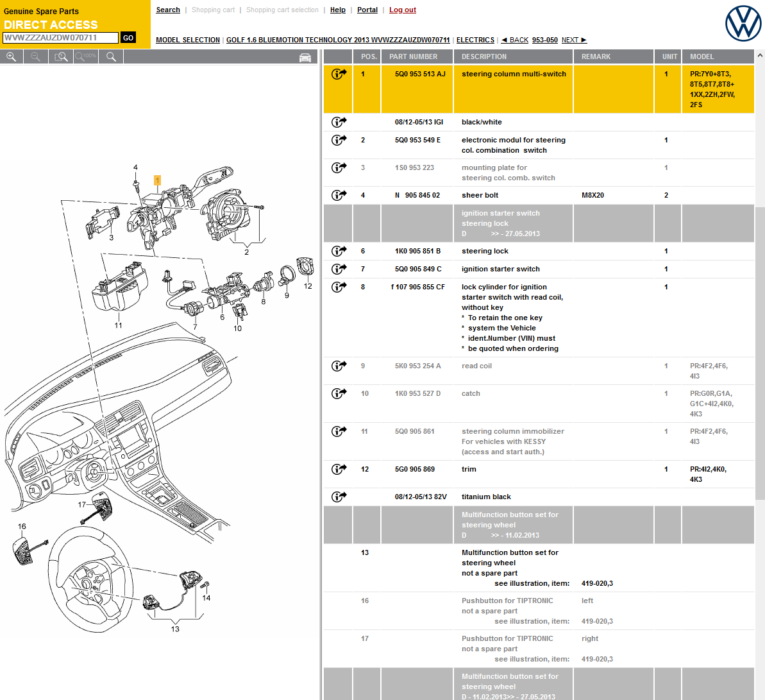Open the Help link
The width and height of the screenshot is (765, 700).
(x=338, y=10)
